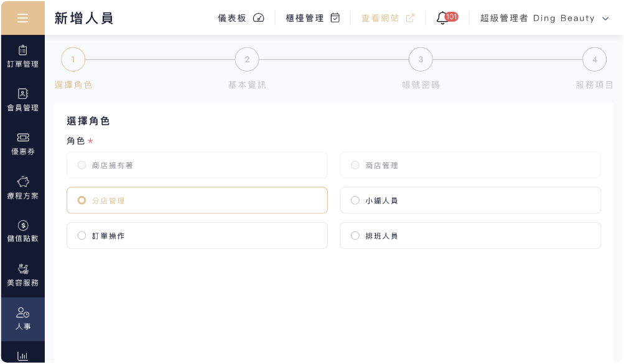Open 訂單管理 order management icon
Image resolution: width=624 pixels, height=364 pixels.
tap(22, 50)
